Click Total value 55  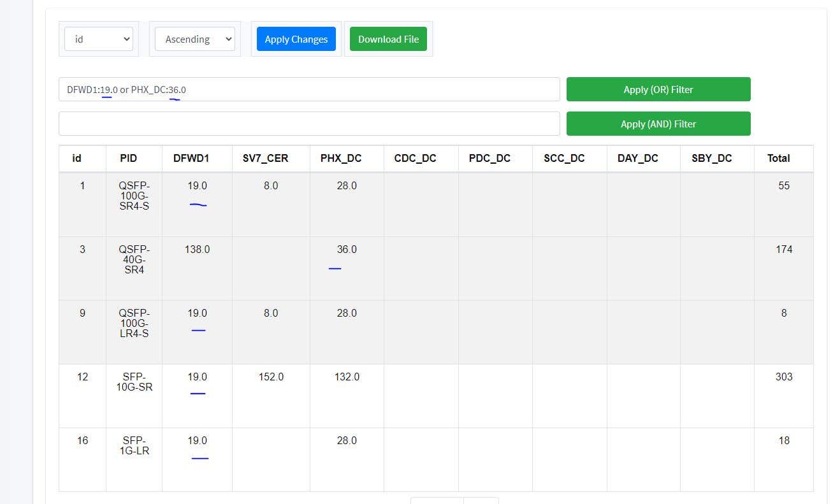[x=784, y=185]
